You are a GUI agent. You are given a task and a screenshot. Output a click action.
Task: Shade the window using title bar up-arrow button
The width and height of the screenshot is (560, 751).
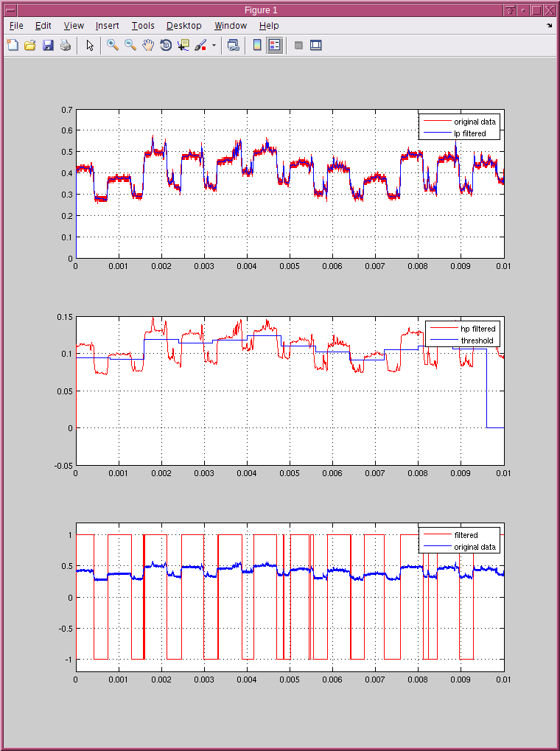[x=510, y=10]
